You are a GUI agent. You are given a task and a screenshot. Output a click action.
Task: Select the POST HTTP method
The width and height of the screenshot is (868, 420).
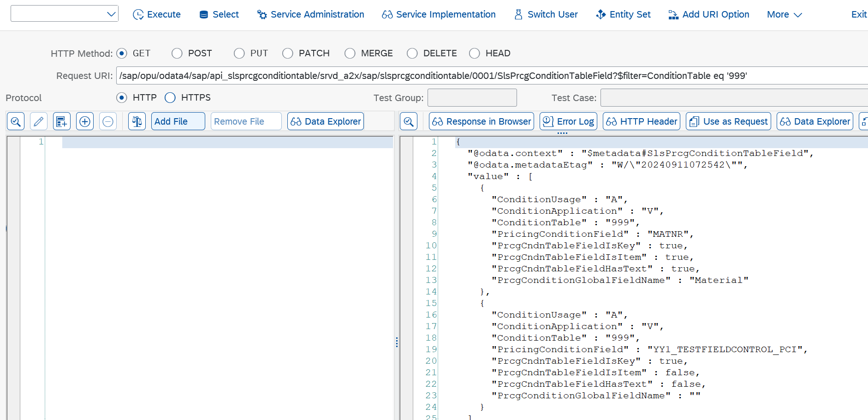(x=177, y=54)
